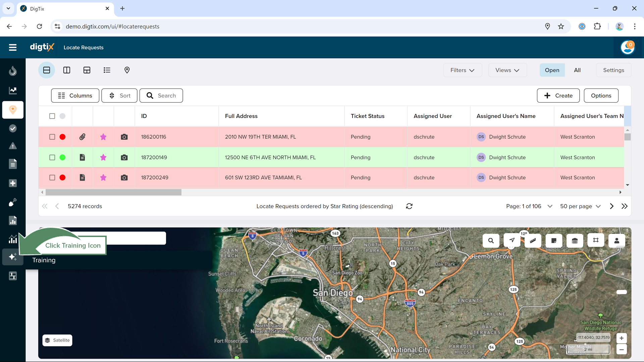Switch to list view layout icon
644x362 pixels.
[x=107, y=70]
